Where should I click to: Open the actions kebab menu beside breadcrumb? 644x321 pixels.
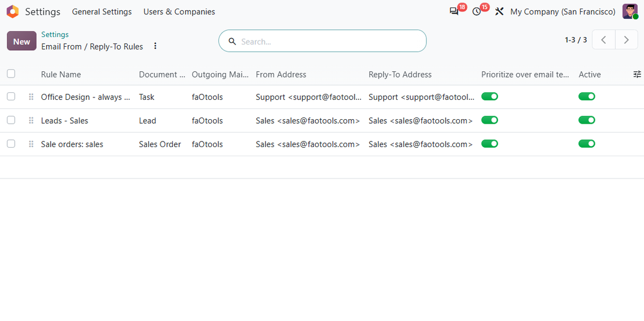155,46
